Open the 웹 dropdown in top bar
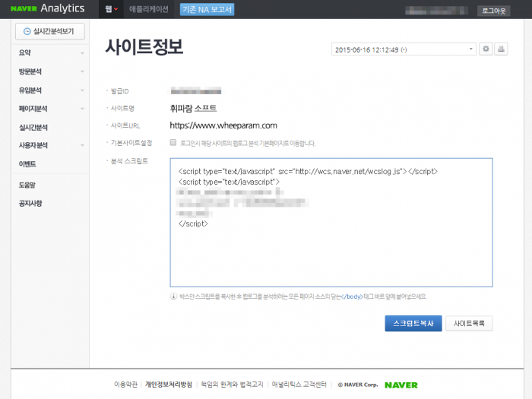 click(x=111, y=9)
